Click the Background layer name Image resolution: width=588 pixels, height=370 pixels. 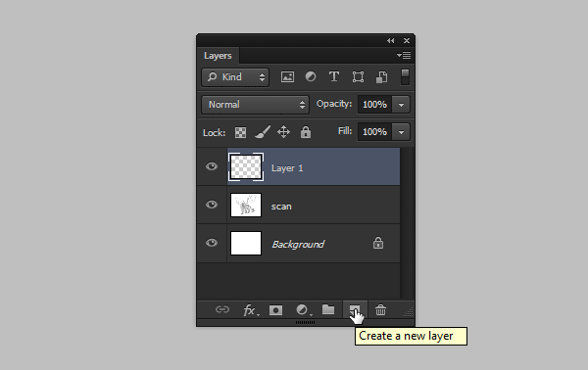point(298,244)
